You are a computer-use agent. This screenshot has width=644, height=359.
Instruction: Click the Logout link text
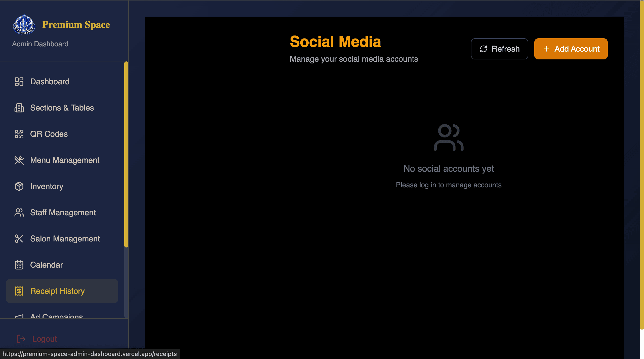[x=45, y=339]
